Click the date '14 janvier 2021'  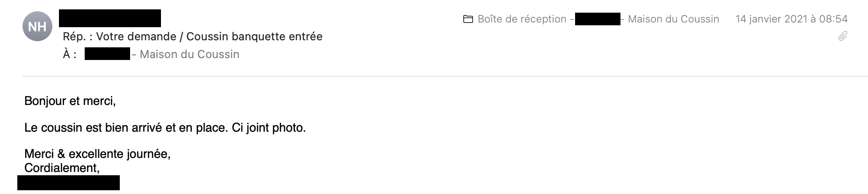tap(771, 19)
